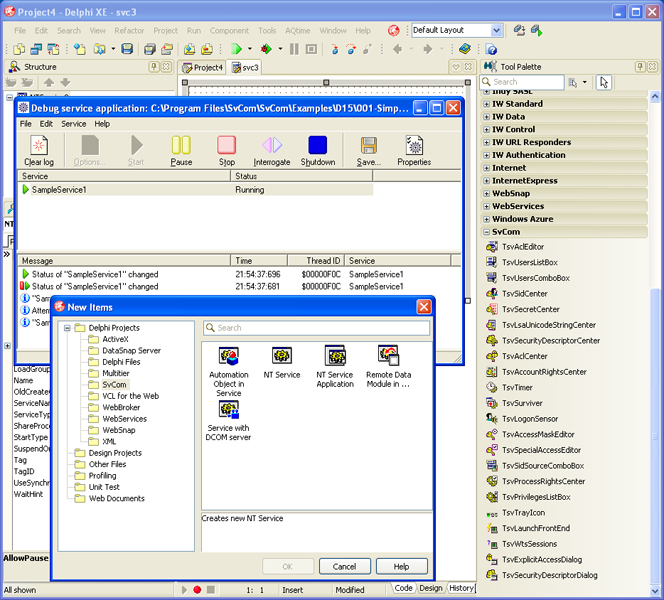Pick Remote Data Module in service item
Screen dimensions: 664x600
388,367
